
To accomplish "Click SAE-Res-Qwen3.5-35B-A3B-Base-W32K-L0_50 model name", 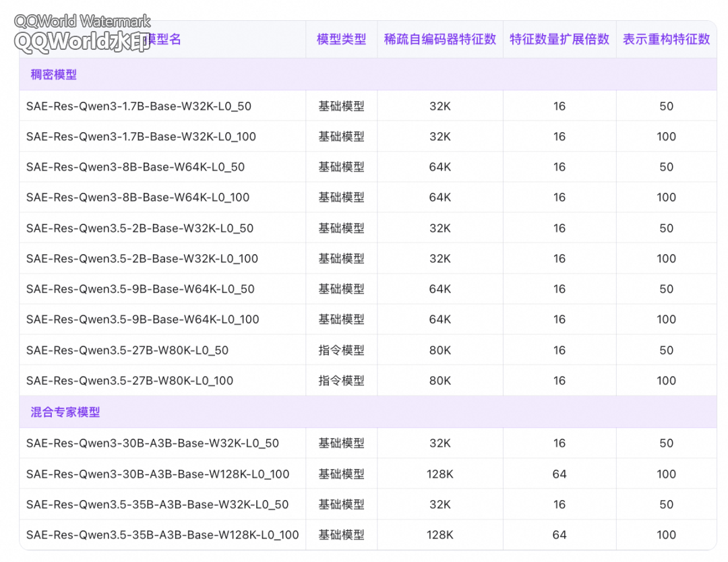I will click(157, 505).
